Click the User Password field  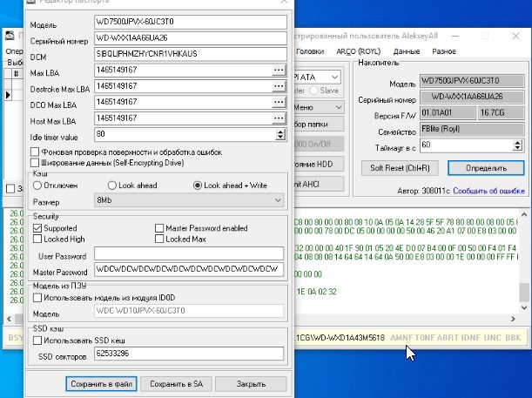tap(189, 253)
